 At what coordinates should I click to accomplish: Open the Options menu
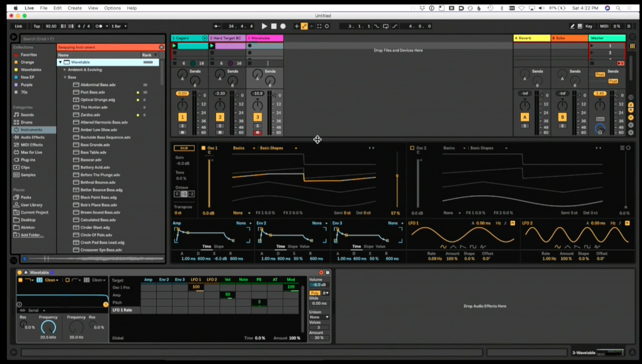(112, 8)
